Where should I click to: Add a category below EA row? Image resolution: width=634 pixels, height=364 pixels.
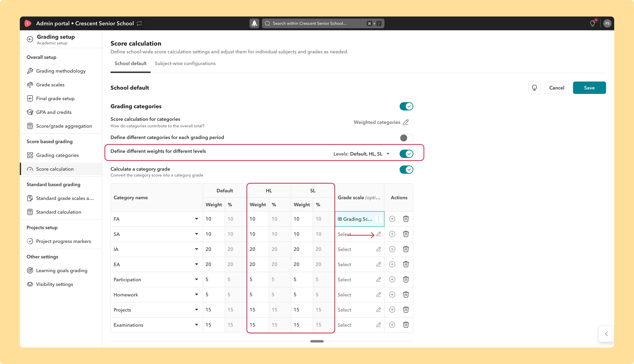392,264
